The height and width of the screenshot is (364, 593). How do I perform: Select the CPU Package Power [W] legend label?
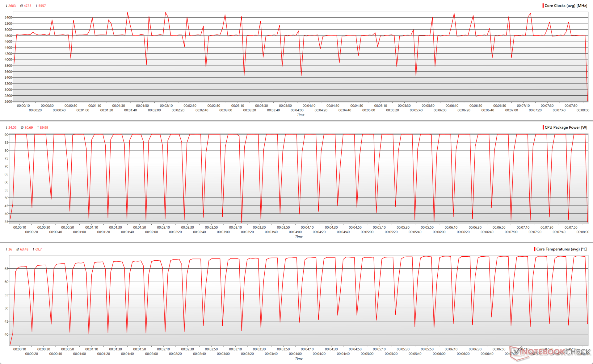click(x=566, y=127)
